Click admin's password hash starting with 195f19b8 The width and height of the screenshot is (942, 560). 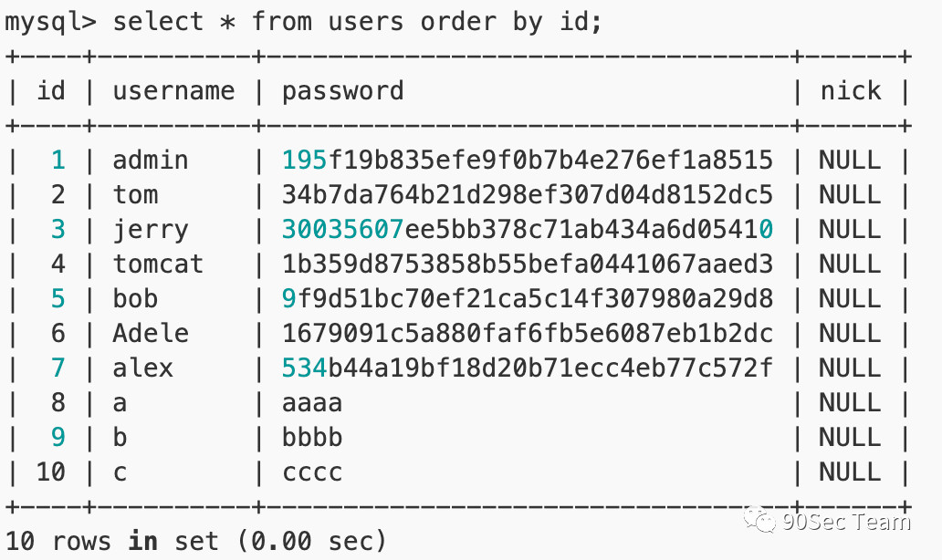tap(528, 161)
